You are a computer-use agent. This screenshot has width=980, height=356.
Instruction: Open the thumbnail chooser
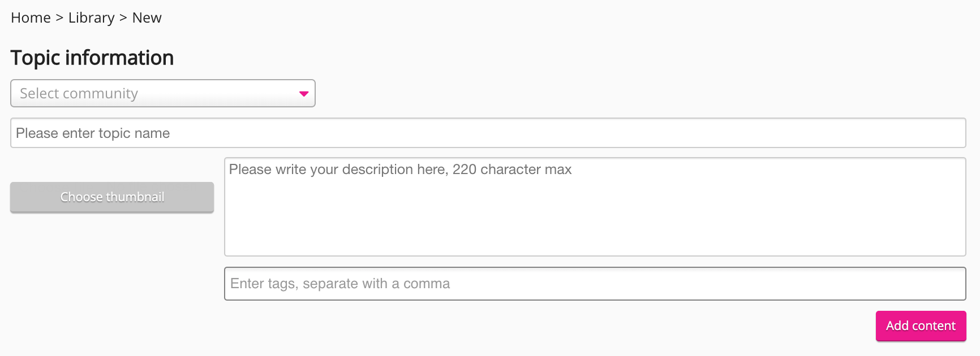click(x=112, y=197)
